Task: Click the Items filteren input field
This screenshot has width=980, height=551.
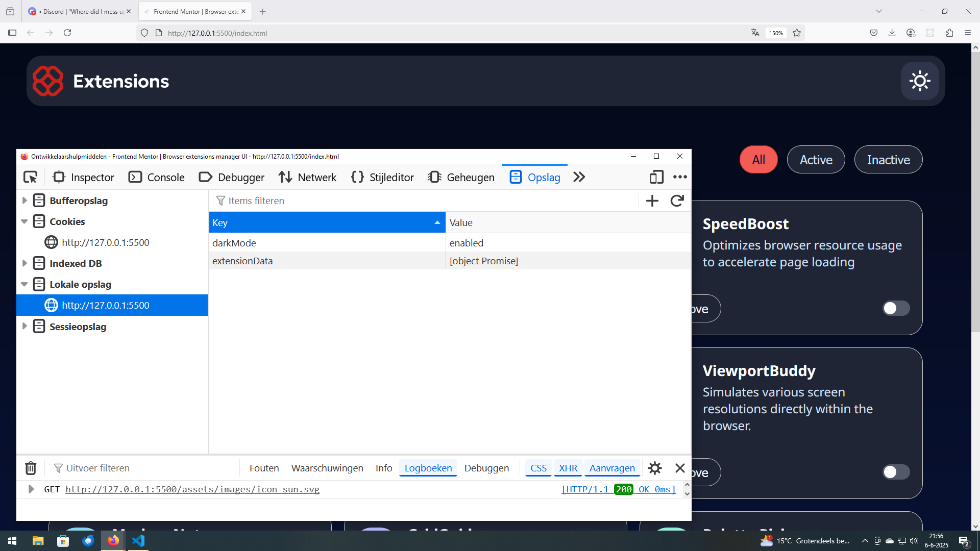Action: coord(424,201)
